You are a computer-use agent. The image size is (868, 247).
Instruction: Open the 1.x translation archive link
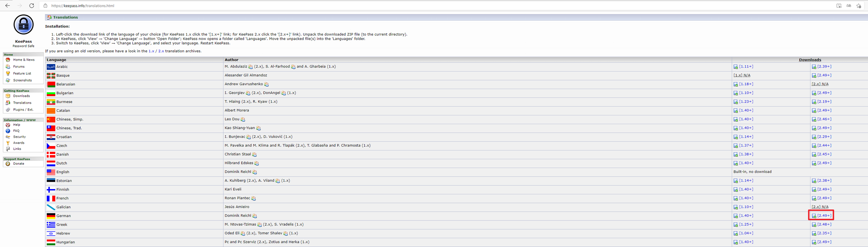point(151,51)
